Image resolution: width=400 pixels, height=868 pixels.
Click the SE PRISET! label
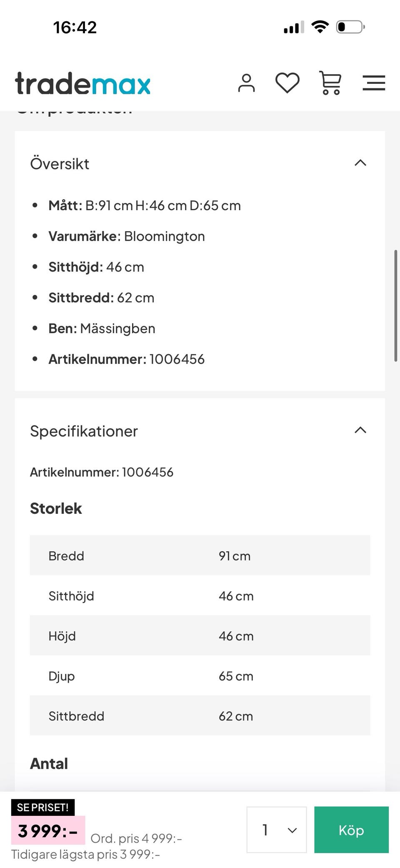(43, 806)
